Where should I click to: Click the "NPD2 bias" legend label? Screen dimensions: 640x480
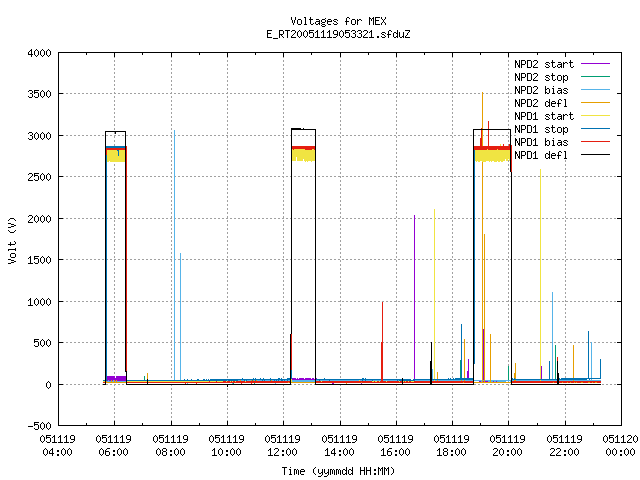coord(541,90)
